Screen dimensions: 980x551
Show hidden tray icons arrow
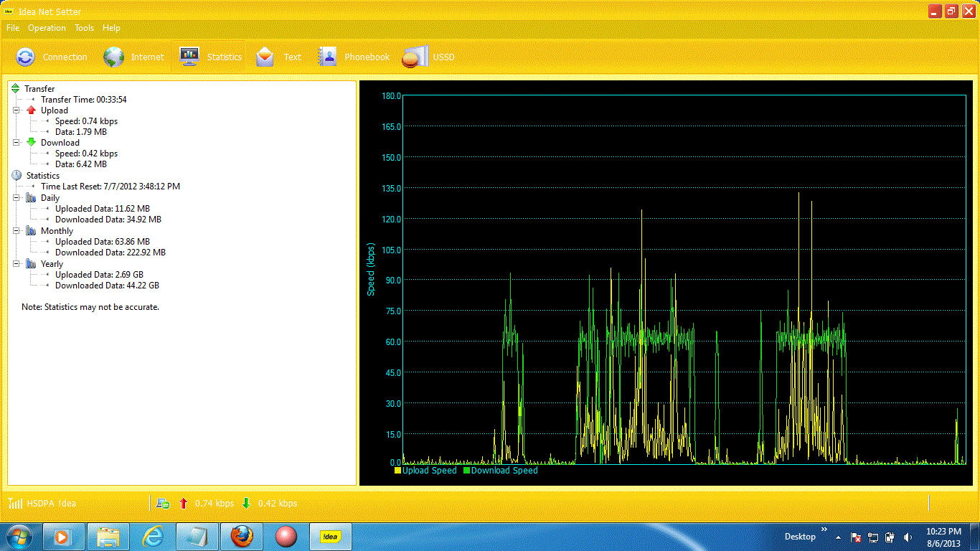[838, 537]
